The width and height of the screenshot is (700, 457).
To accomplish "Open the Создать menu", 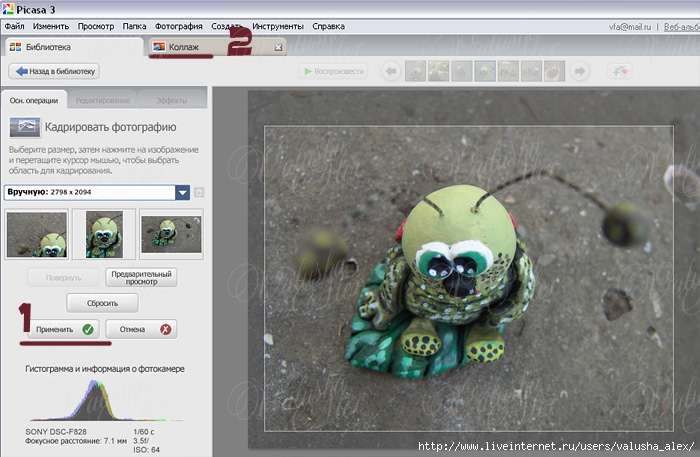I will coord(227,26).
